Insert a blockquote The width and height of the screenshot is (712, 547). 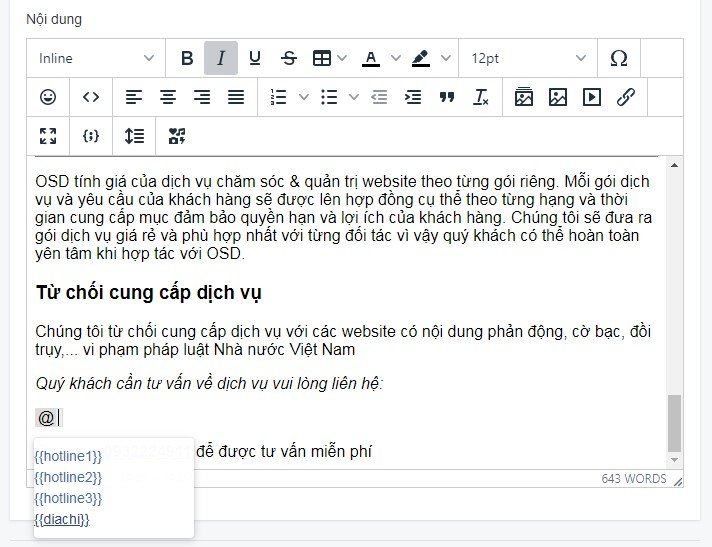pos(447,97)
